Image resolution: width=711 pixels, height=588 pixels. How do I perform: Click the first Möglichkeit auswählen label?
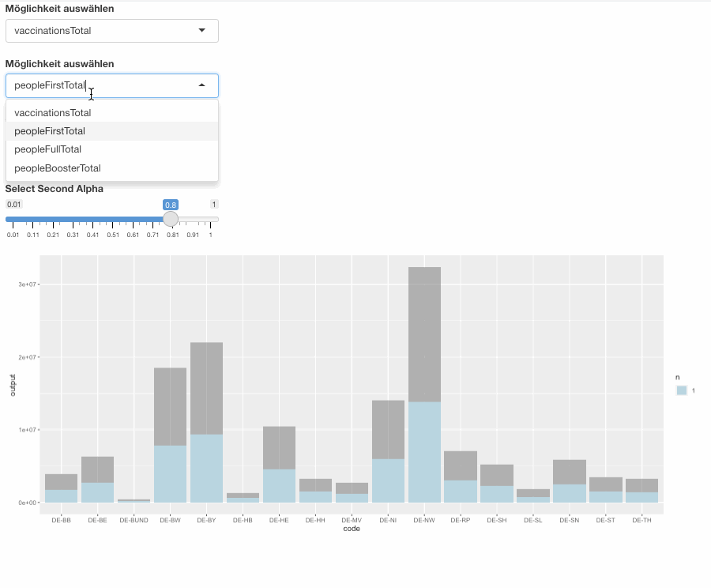(59, 9)
